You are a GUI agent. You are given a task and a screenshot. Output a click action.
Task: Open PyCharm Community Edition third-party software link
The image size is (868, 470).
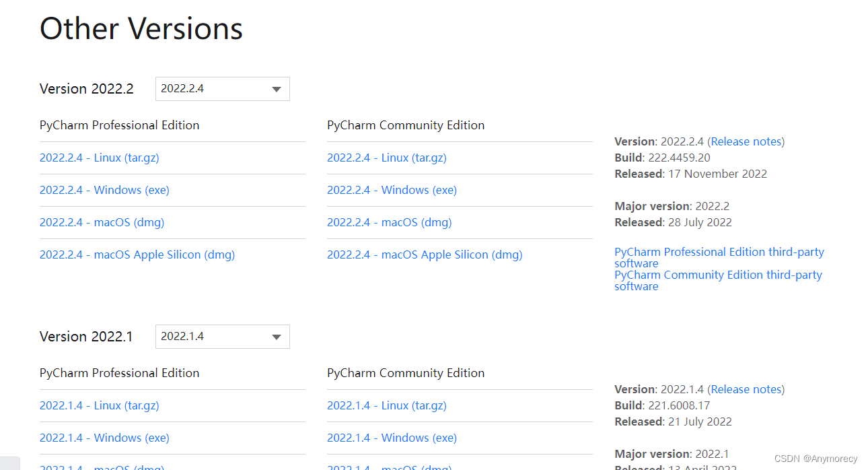tap(718, 280)
